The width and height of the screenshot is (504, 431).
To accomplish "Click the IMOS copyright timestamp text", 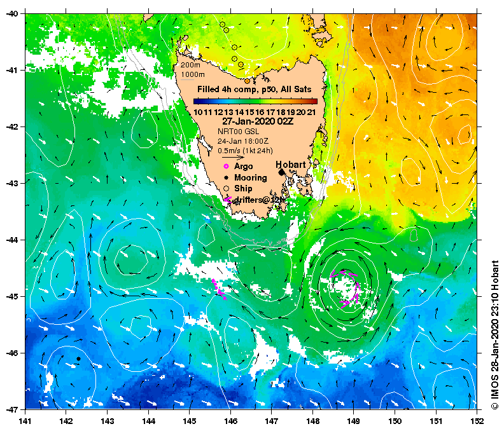I will 495,334.
